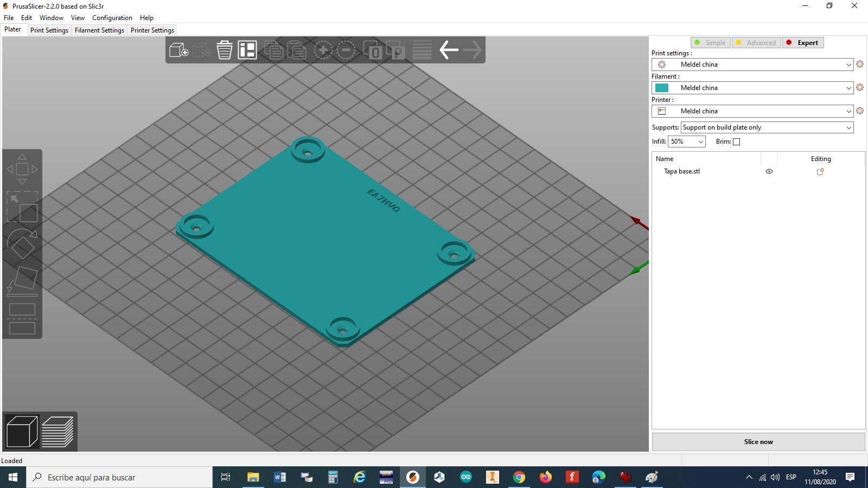Edit Printer preset gear icon

(x=860, y=111)
